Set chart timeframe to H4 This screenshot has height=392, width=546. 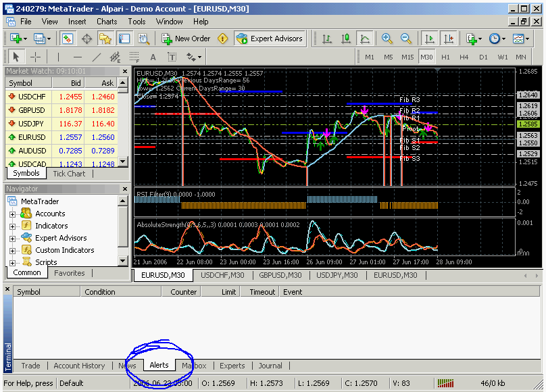point(464,57)
